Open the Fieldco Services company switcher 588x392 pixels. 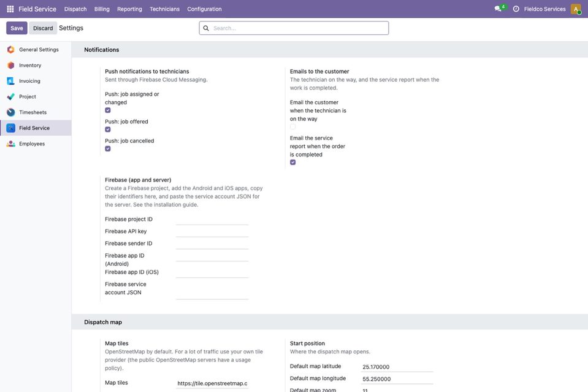545,9
